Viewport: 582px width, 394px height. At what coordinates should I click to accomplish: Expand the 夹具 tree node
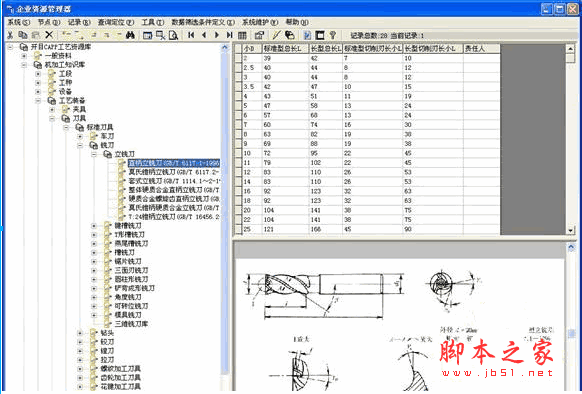pos(52,110)
